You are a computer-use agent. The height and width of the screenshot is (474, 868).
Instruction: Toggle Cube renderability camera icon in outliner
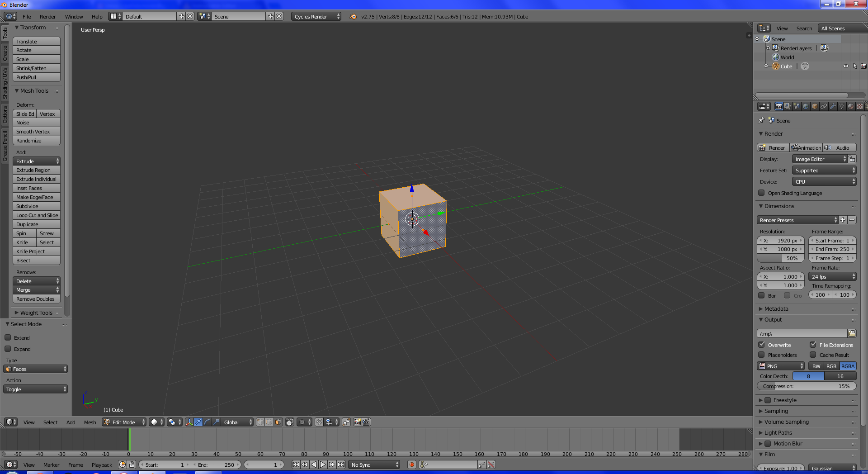click(x=863, y=66)
